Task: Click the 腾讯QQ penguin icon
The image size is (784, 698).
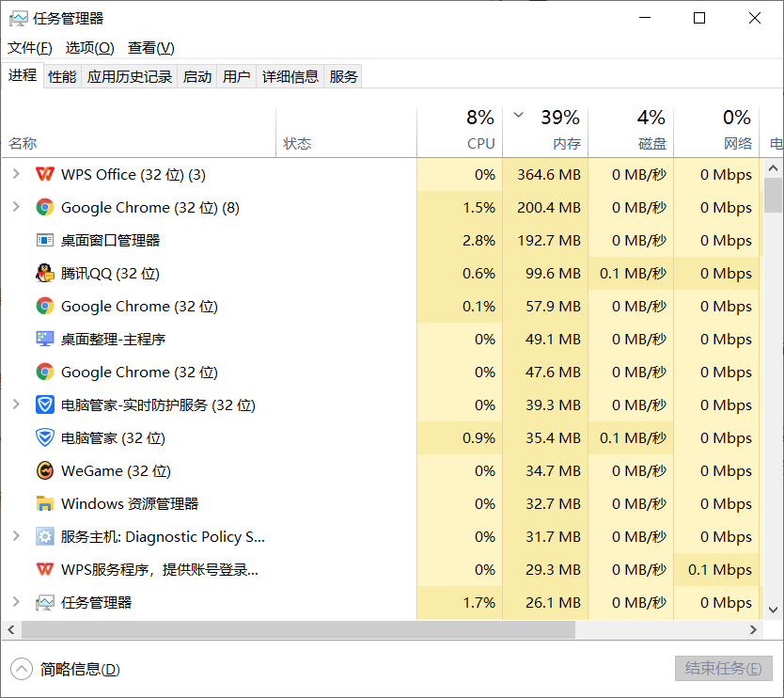Action: point(45,273)
